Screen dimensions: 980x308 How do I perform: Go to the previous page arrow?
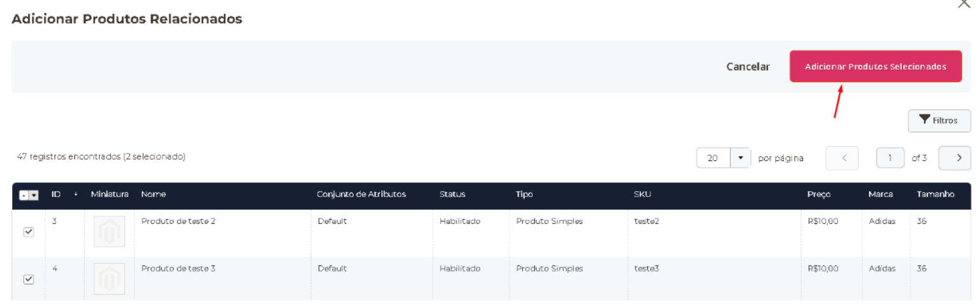click(x=841, y=158)
